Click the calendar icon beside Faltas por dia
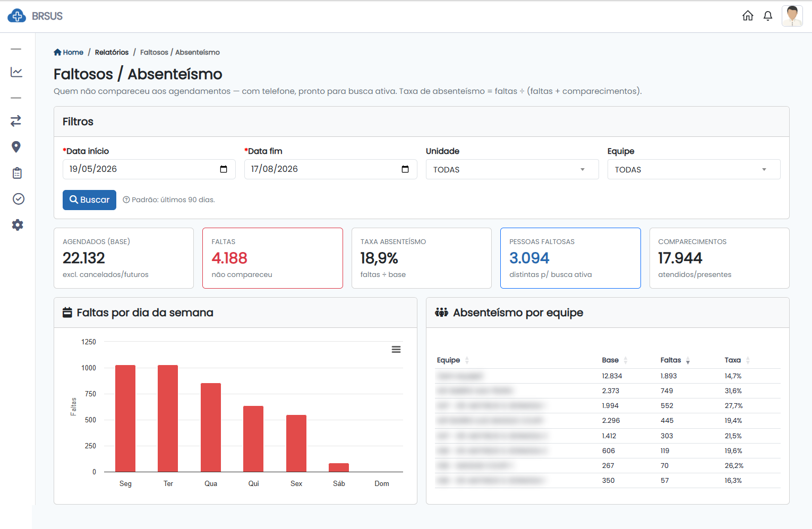The height and width of the screenshot is (529, 812). click(67, 313)
